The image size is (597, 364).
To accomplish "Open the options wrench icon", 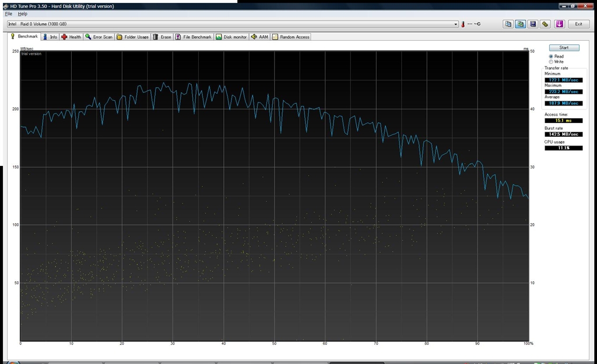I will 545,24.
